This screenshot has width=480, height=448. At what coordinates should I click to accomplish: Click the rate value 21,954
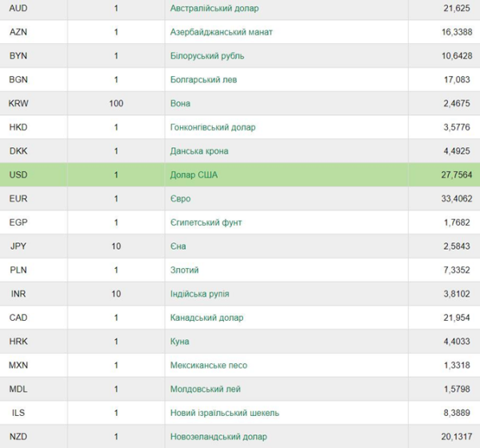click(457, 318)
